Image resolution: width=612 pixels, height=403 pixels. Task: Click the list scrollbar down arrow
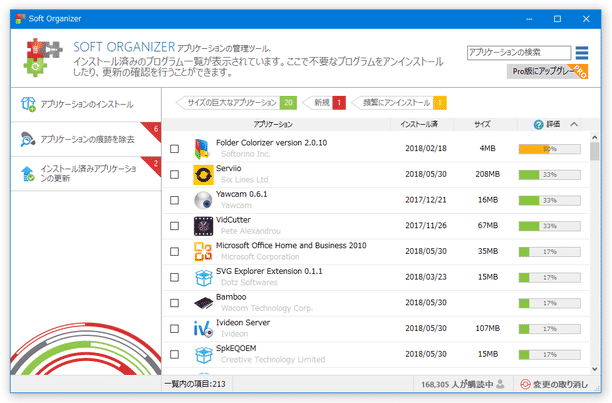click(x=594, y=369)
